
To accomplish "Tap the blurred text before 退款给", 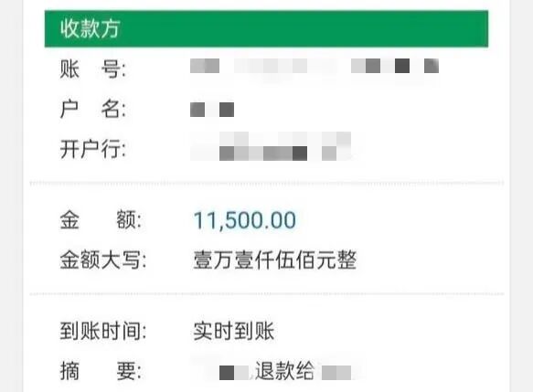I will coord(234,373).
